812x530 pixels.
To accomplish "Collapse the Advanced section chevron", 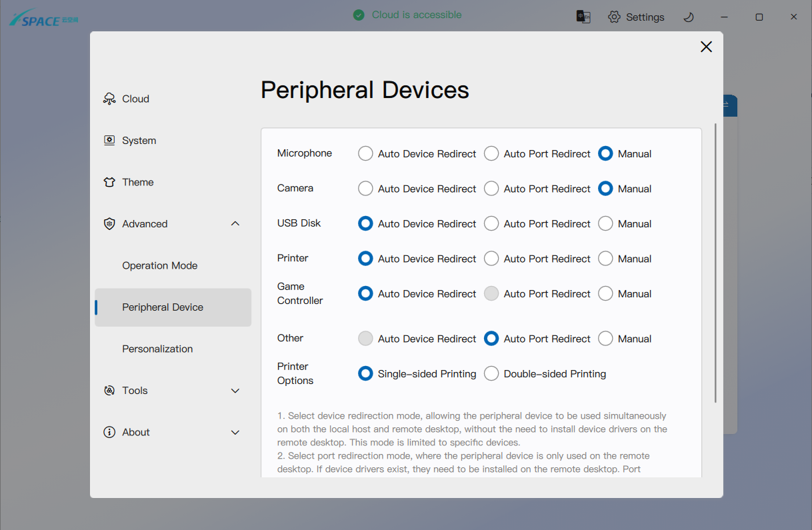I will click(235, 224).
